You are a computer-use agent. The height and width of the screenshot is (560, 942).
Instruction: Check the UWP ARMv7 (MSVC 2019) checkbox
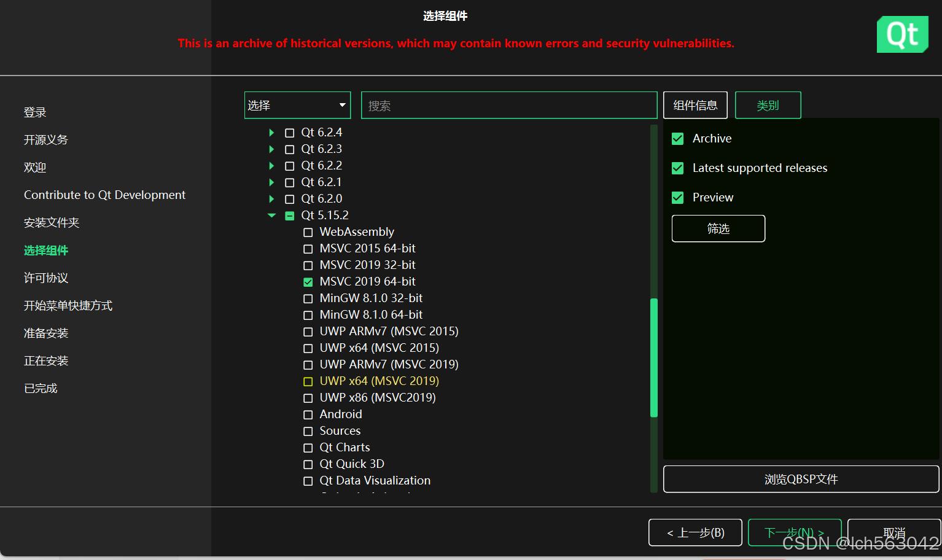308,365
